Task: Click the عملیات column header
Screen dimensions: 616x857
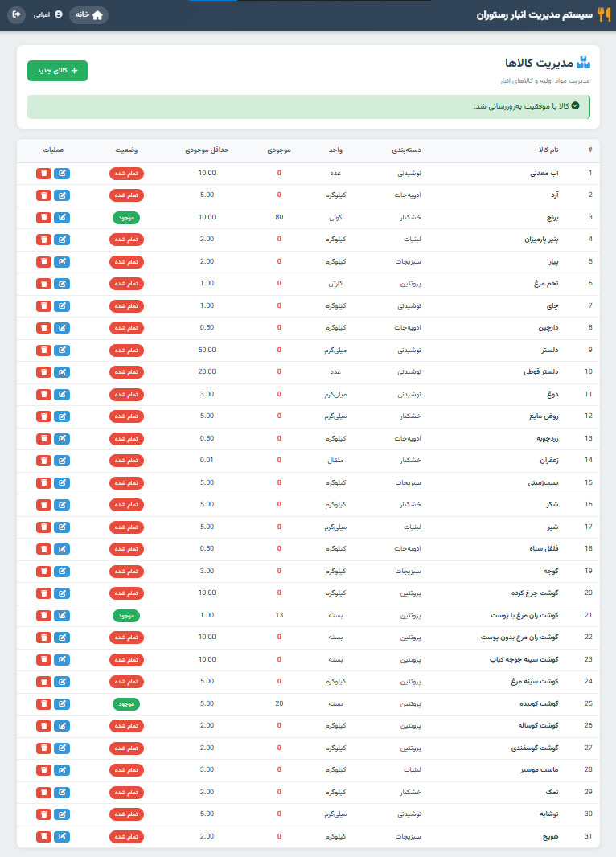Action: point(53,150)
